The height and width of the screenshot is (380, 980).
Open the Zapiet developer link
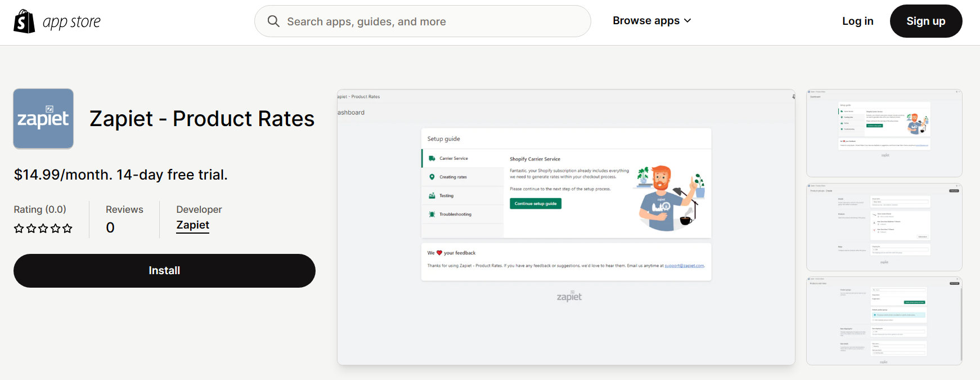(x=192, y=225)
